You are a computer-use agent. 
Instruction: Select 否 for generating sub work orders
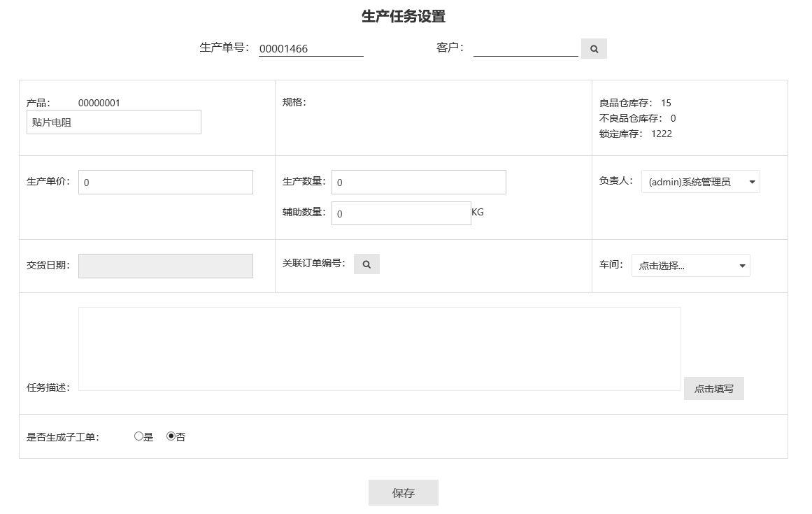coord(171,436)
